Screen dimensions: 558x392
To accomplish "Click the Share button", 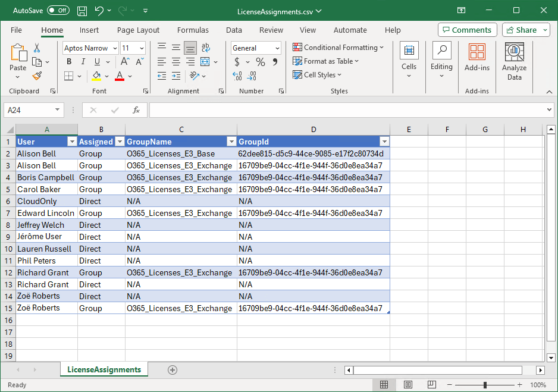I will 522,30.
